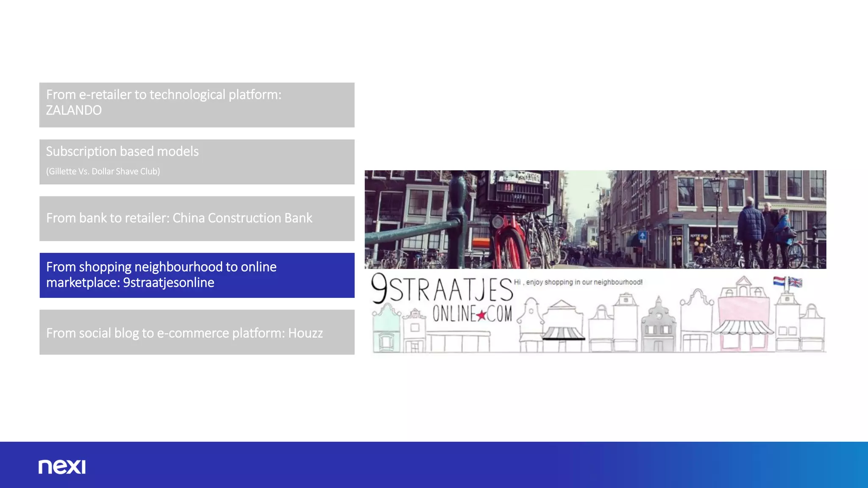The image size is (868, 488).
Task: Select the Houzz e-commerce platform box
Action: point(197,332)
